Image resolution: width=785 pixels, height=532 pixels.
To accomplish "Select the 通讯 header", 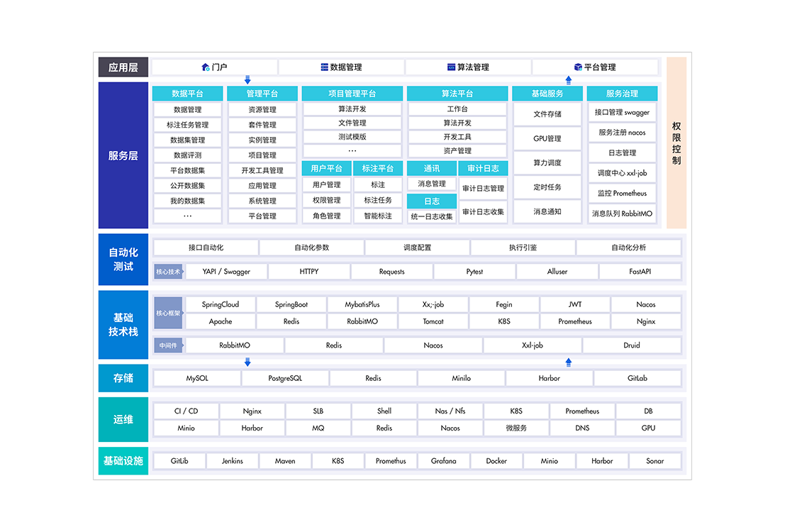I will coord(432,168).
